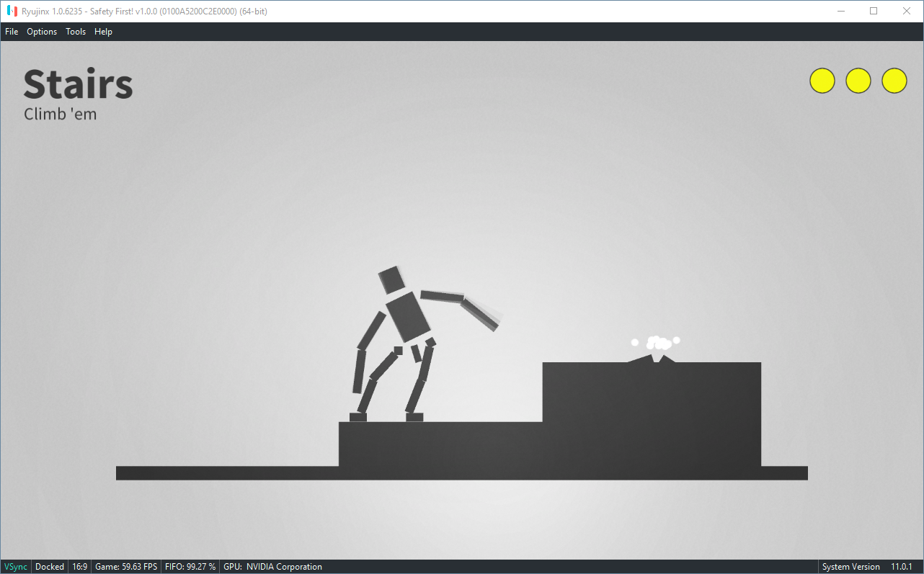The width and height of the screenshot is (924, 574).
Task: Click the FIFO 99.27% performance indicator
Action: click(x=190, y=566)
